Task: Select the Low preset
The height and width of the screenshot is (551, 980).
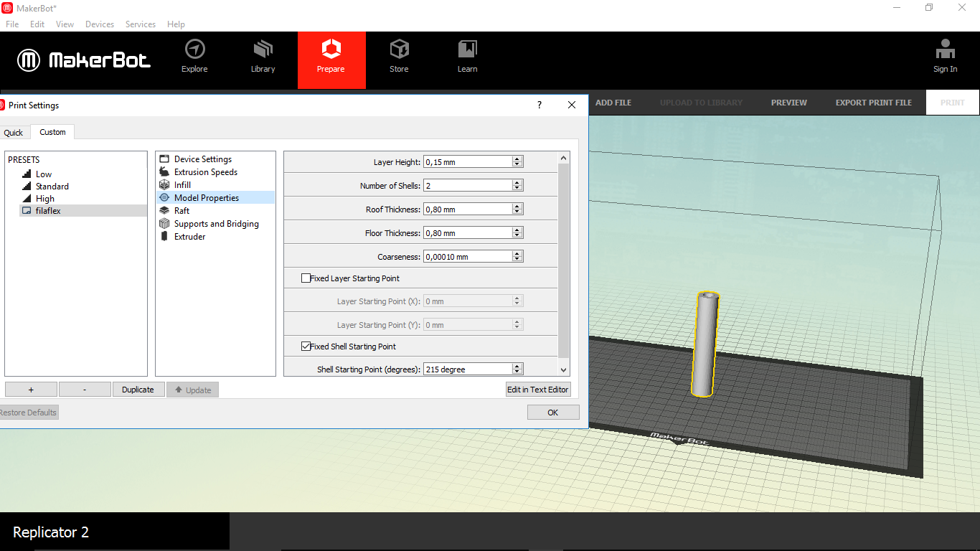Action: pos(44,174)
